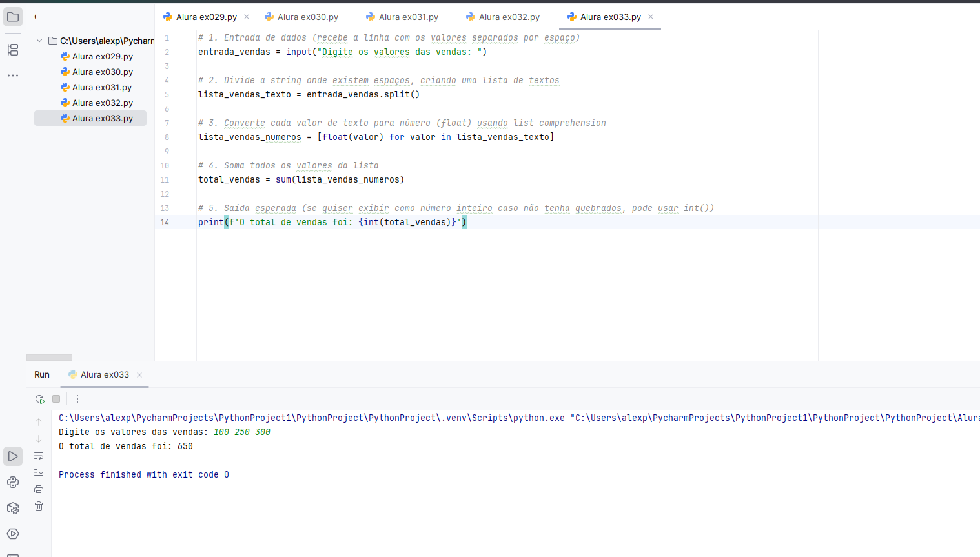The height and width of the screenshot is (557, 980).
Task: Collapse the C:\Users\alexp project root node
Action: 39,41
